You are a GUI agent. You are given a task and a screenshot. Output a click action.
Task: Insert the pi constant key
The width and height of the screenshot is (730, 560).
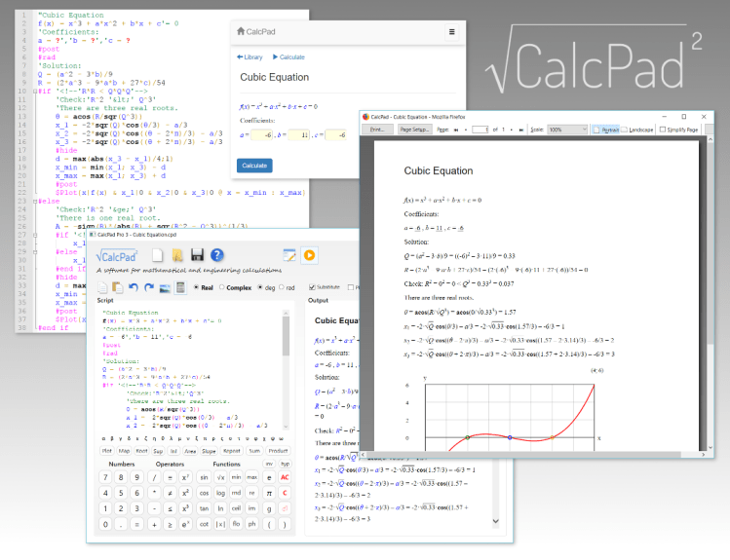269,493
